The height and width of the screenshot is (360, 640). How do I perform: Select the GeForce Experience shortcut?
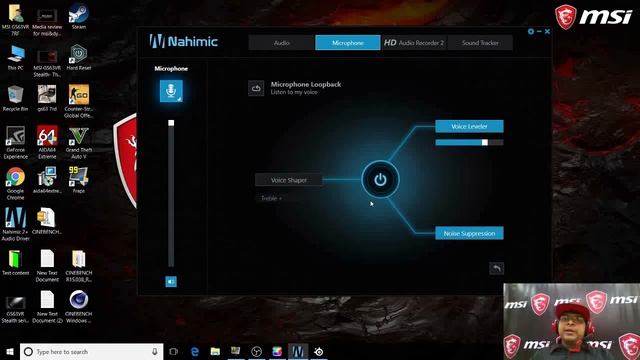click(x=16, y=142)
